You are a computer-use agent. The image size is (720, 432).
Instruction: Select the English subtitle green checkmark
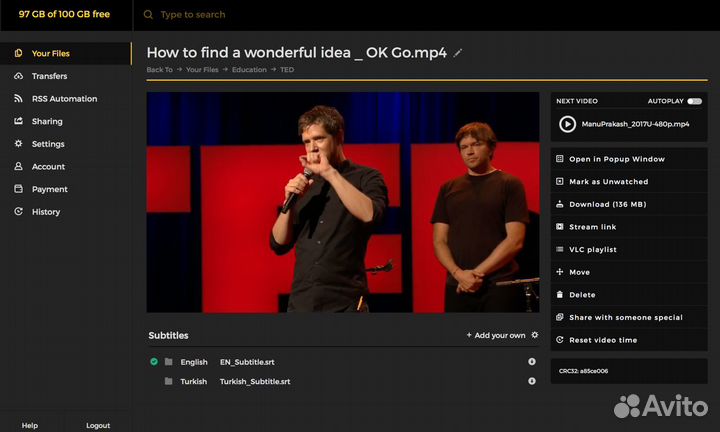pyautogui.click(x=154, y=362)
